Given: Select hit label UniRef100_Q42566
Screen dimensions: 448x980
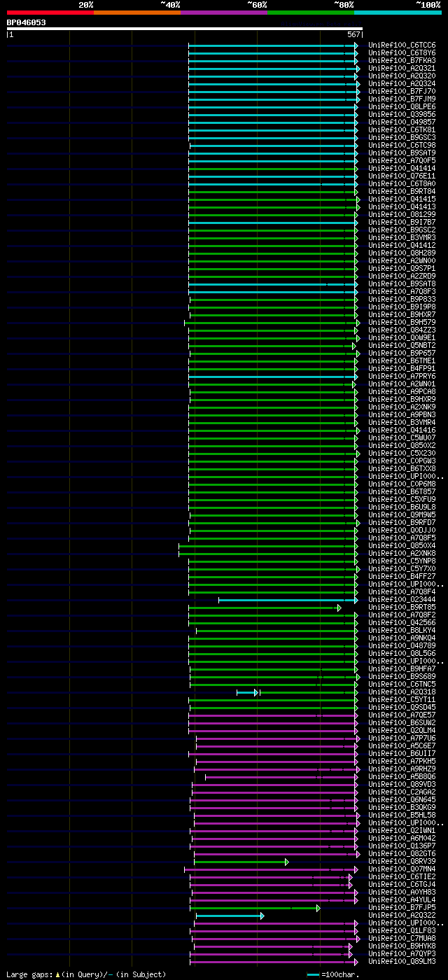Looking at the screenshot, I should [402, 623].
